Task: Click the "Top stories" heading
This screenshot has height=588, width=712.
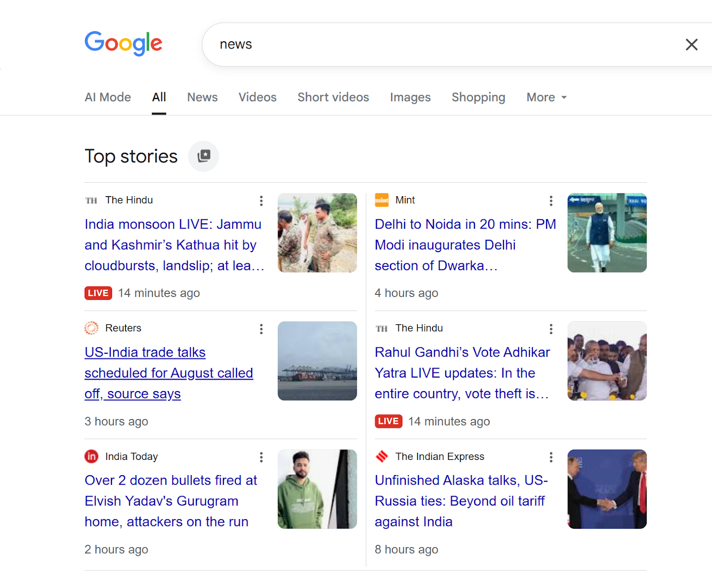Action: pyautogui.click(x=131, y=157)
